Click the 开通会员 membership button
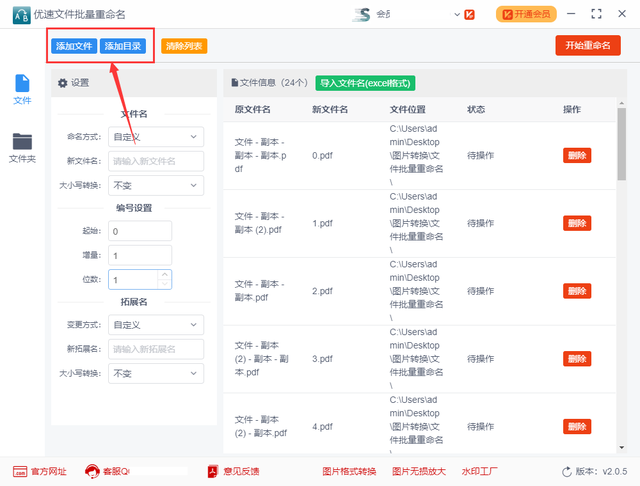Image resolution: width=640 pixels, height=486 pixels. [526, 14]
